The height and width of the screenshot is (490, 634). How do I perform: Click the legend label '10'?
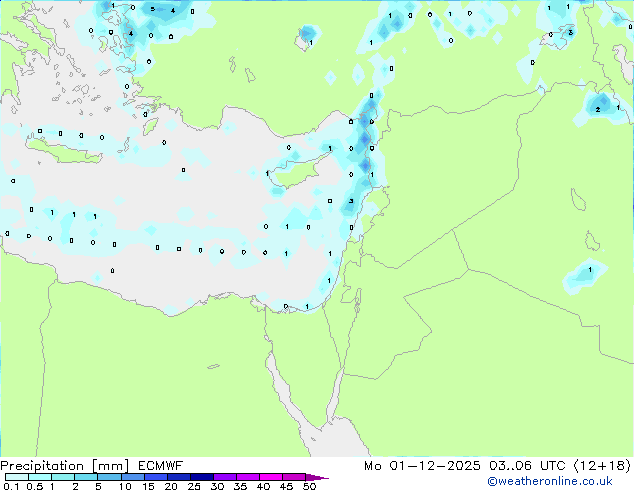tap(125, 486)
